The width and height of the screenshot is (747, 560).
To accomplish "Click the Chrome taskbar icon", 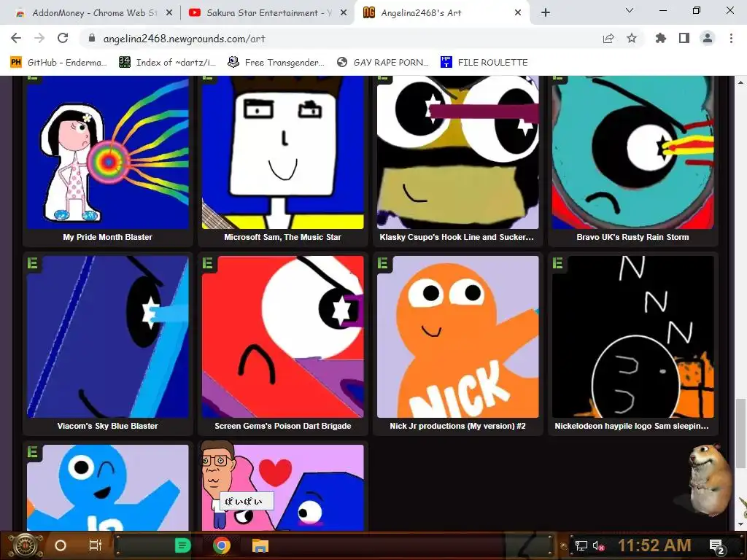I will point(222,545).
